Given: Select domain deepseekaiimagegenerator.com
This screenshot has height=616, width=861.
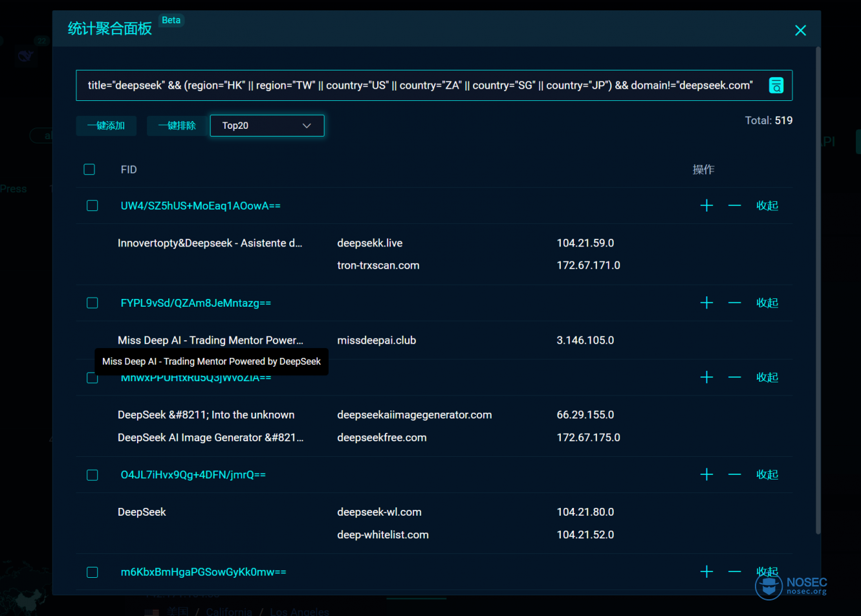Looking at the screenshot, I should tap(415, 415).
